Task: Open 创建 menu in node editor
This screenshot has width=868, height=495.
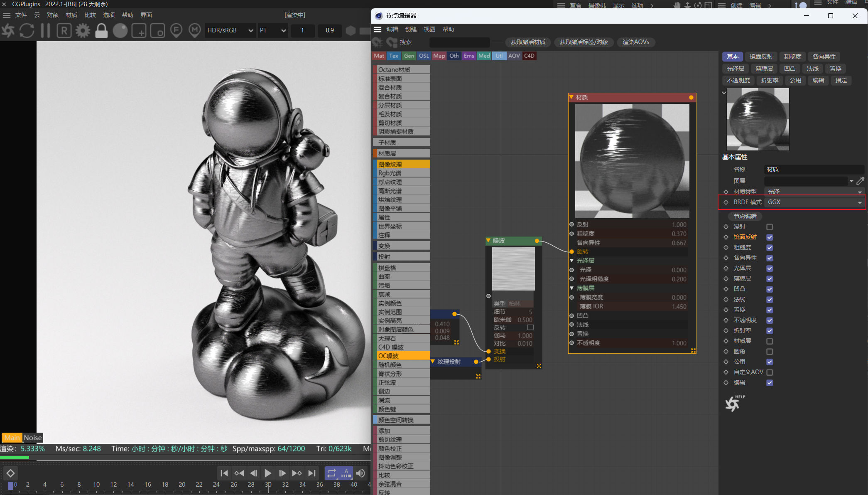Action: (x=411, y=29)
